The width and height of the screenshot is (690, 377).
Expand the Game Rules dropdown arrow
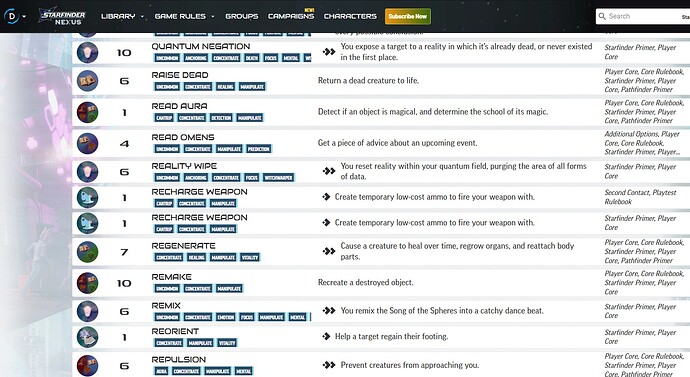(213, 17)
